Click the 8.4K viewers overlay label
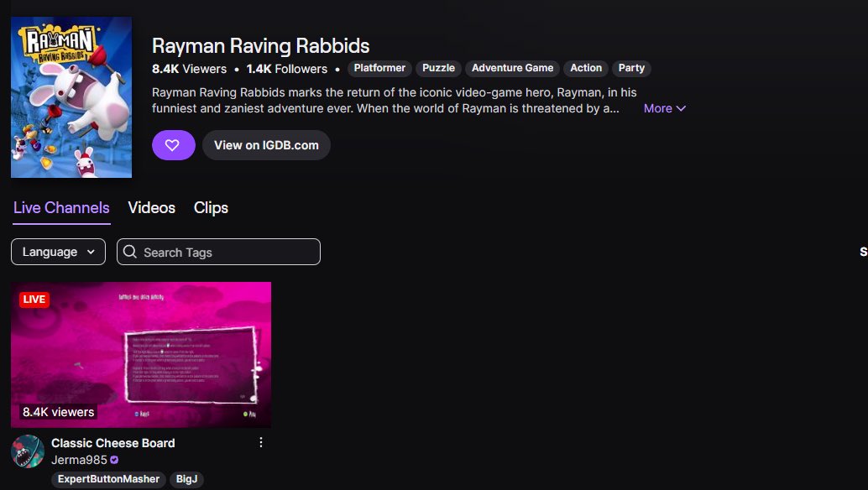 tap(58, 412)
